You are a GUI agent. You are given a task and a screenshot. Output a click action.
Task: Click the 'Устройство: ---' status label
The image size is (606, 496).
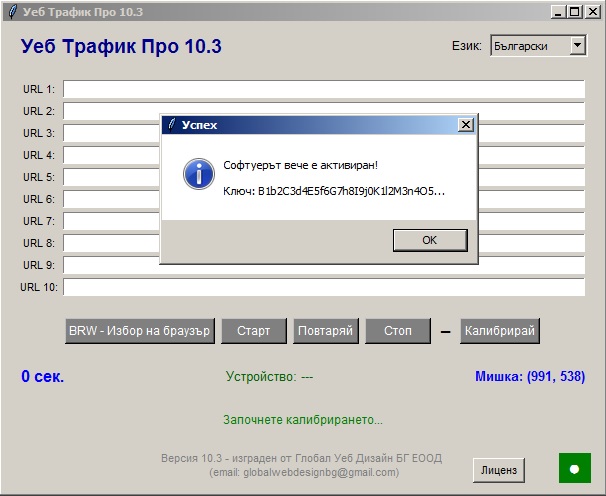(269, 377)
